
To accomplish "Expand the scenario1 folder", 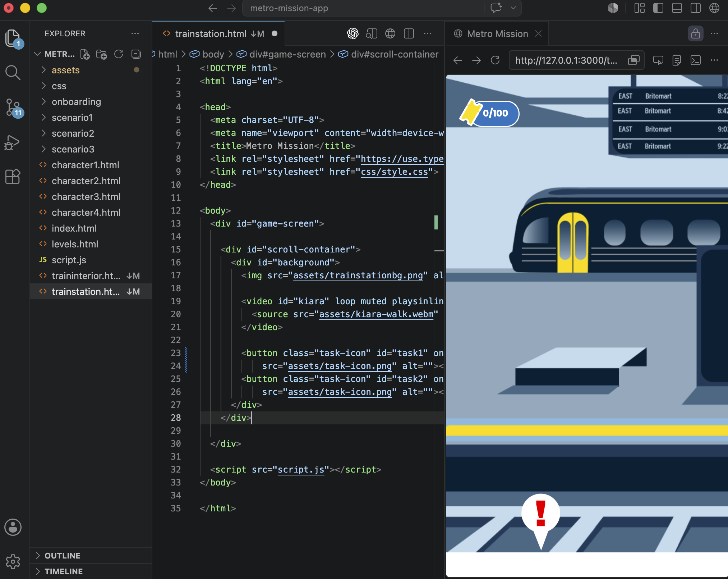I will [x=91, y=118].
